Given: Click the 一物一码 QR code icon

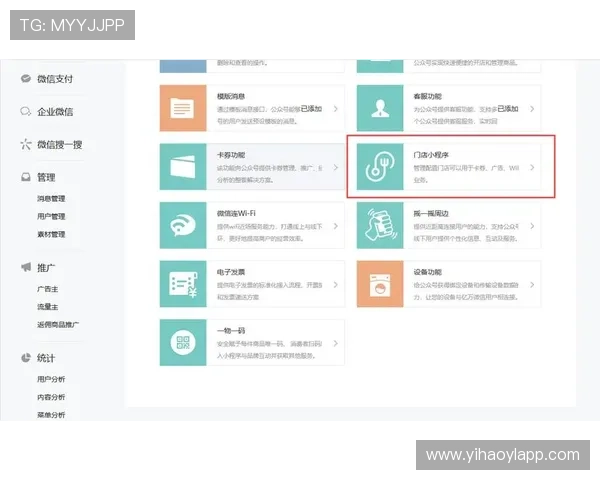Looking at the screenshot, I should pos(183,343).
